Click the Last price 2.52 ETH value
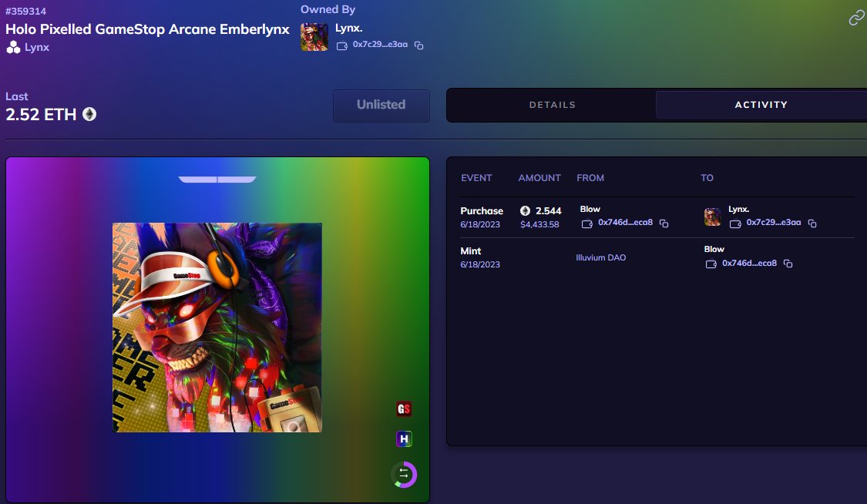Screen dimensions: 867x504 pyautogui.click(x=41, y=114)
